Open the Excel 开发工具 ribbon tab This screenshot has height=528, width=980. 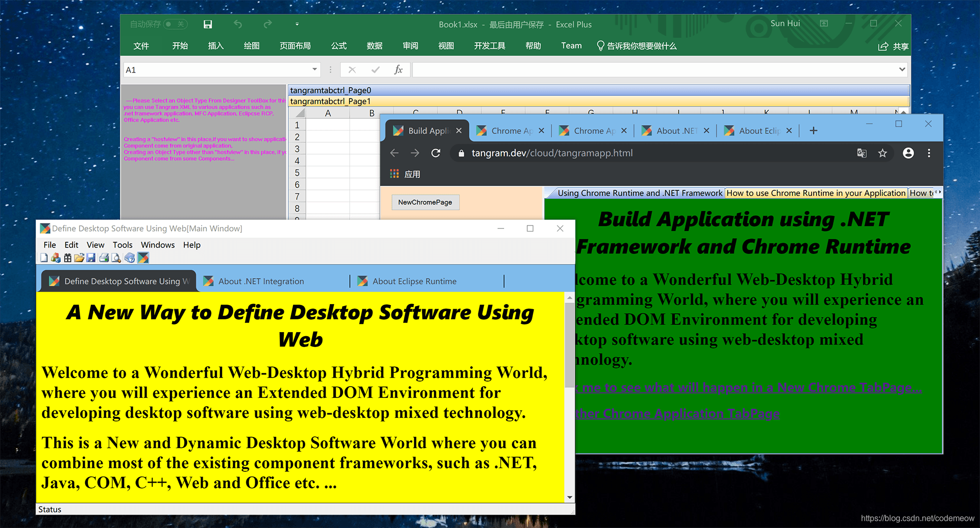click(x=489, y=46)
